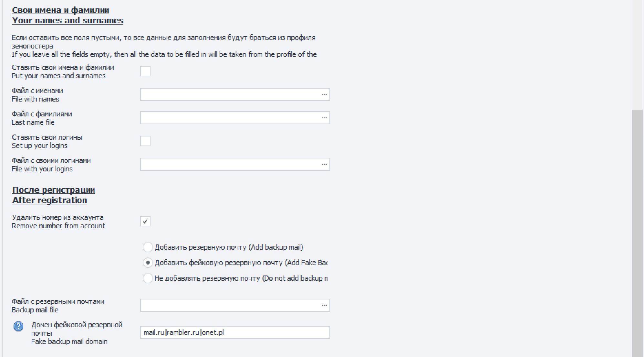Select Add Fake Backup mail radio option
This screenshot has width=644, height=357.
148,263
